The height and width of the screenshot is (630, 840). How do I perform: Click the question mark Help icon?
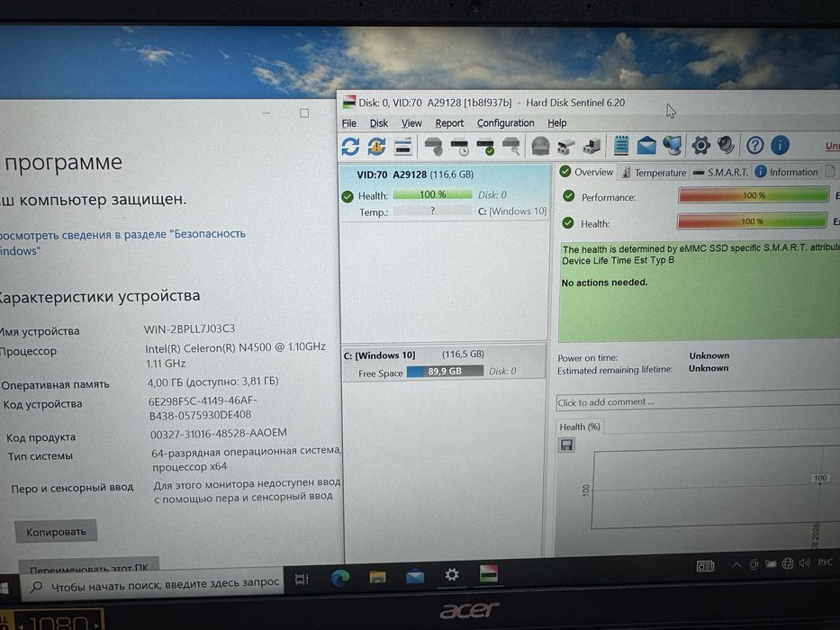pos(754,145)
